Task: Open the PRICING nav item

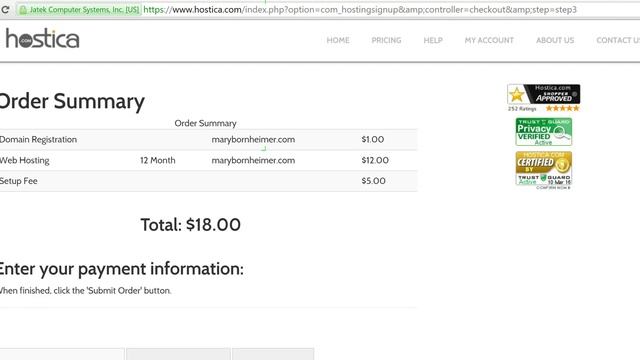Action: (386, 40)
